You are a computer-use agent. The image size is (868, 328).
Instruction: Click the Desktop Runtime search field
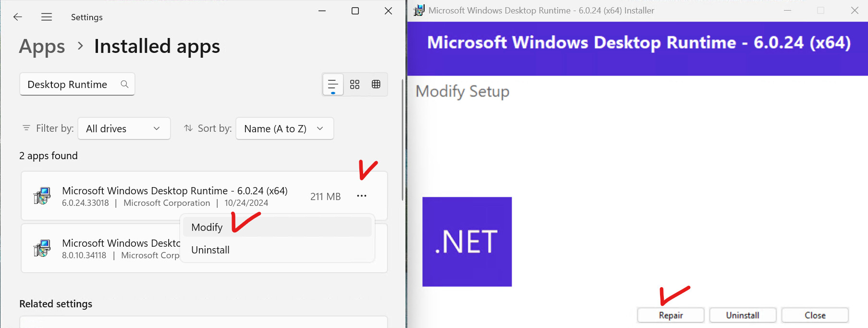(70, 85)
